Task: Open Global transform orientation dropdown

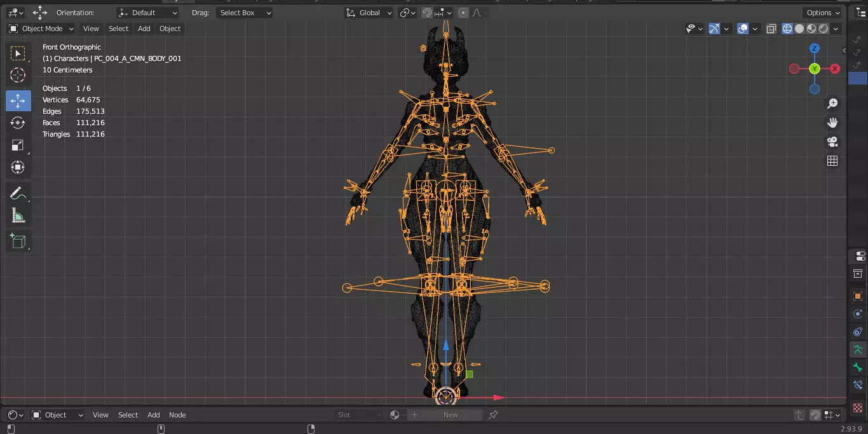Action: pyautogui.click(x=369, y=13)
